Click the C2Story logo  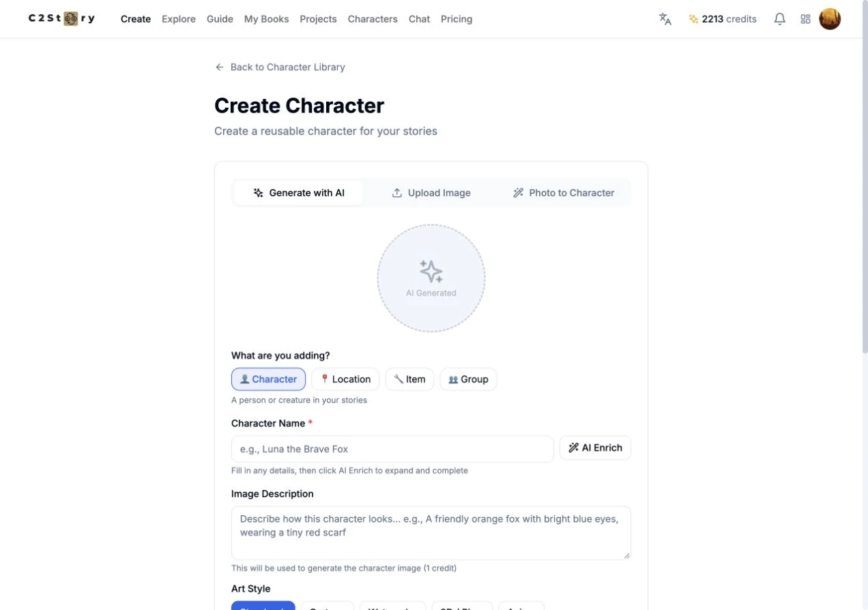62,18
